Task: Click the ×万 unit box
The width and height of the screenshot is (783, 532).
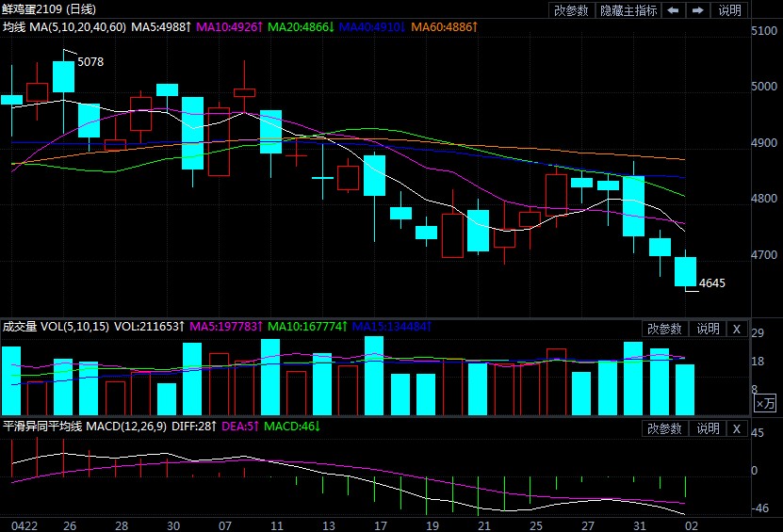Action: tap(766, 403)
